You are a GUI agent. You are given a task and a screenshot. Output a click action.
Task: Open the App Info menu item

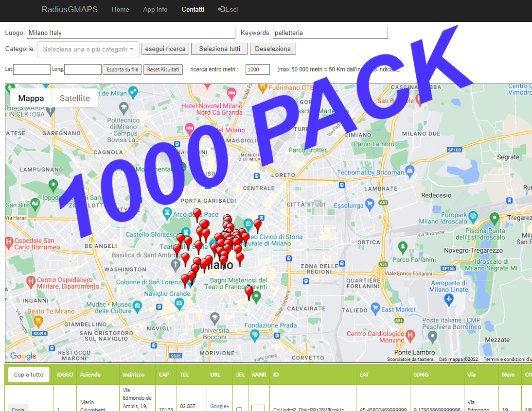click(x=155, y=9)
